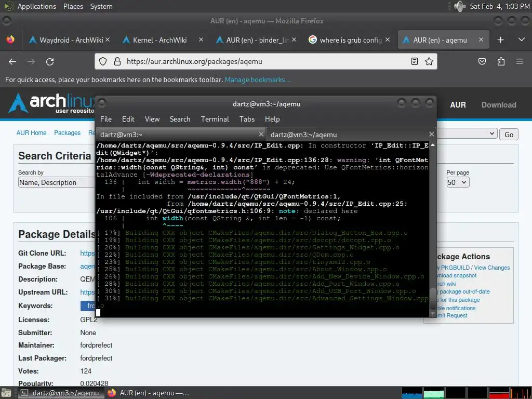Open the Places menu
Screen dimensions: 532x399
pyautogui.click(x=73, y=6)
